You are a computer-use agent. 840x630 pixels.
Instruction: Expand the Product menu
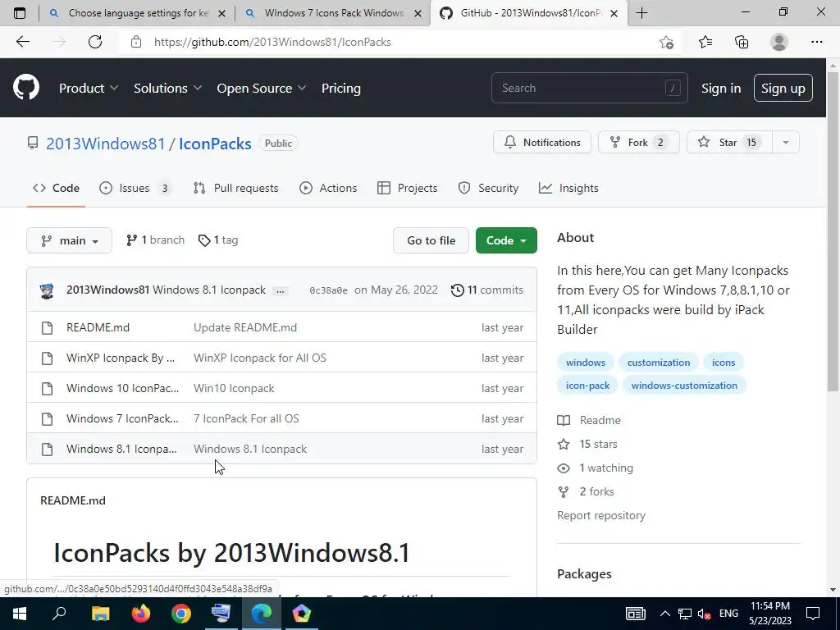point(89,88)
